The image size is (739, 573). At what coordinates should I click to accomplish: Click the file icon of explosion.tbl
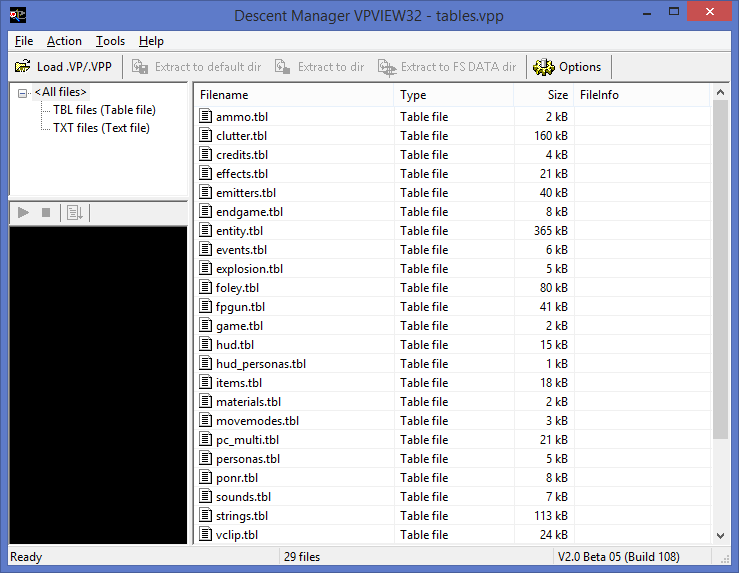click(x=205, y=268)
